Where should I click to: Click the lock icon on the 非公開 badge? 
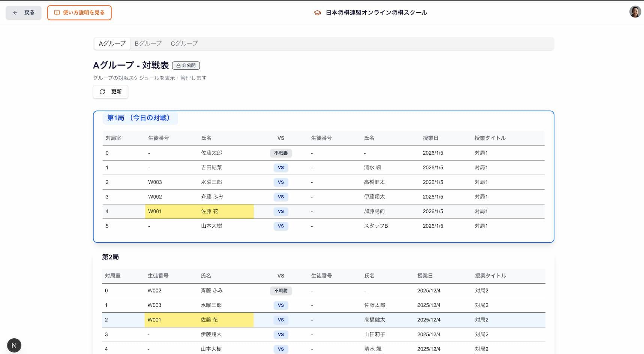point(178,65)
